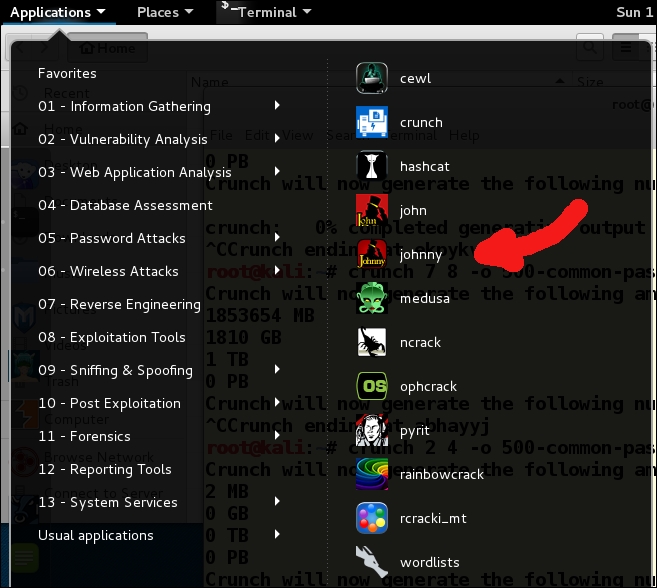The width and height of the screenshot is (657, 588).
Task: Open 06 - Wireless Attacks category
Action: point(108,271)
